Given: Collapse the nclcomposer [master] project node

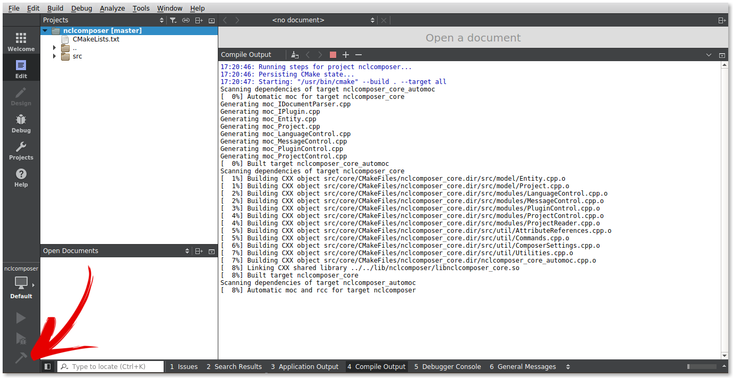Looking at the screenshot, I should tap(45, 30).
